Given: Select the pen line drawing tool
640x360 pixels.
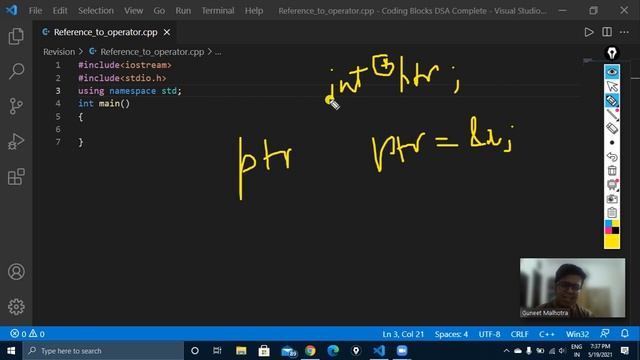Looking at the screenshot, I should tap(611, 115).
